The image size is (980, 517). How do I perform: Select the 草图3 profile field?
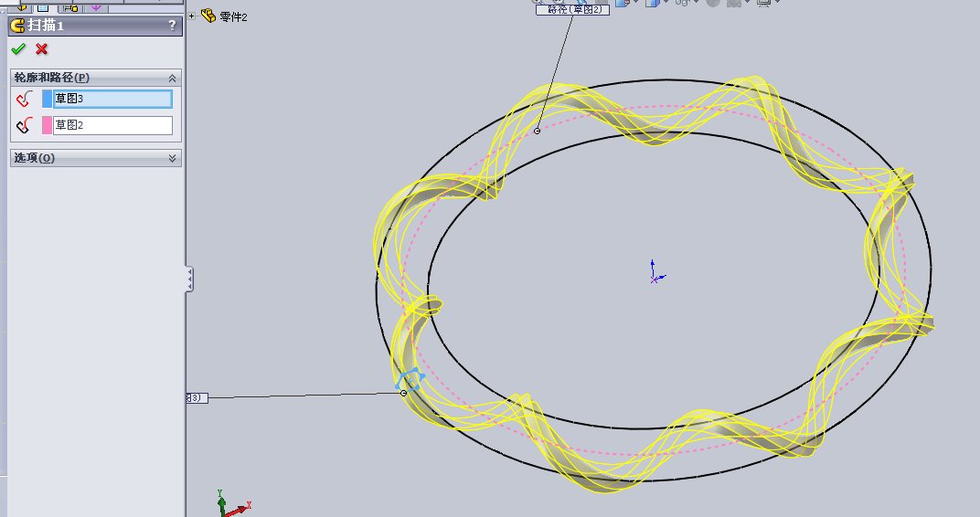click(x=112, y=99)
